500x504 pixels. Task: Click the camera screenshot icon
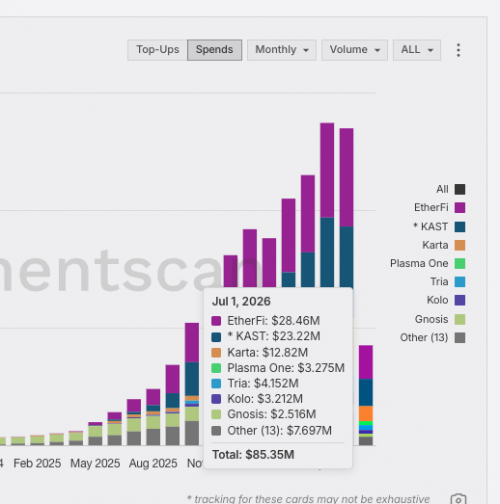click(458, 499)
